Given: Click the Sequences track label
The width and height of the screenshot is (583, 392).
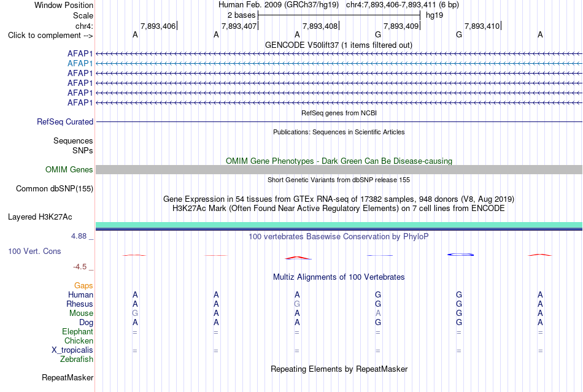Looking at the screenshot, I should [x=73, y=141].
